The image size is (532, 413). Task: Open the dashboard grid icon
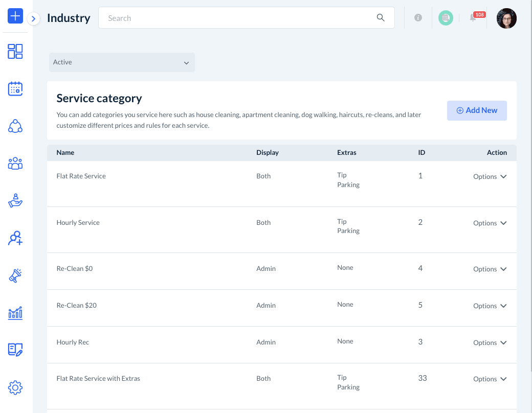[15, 51]
